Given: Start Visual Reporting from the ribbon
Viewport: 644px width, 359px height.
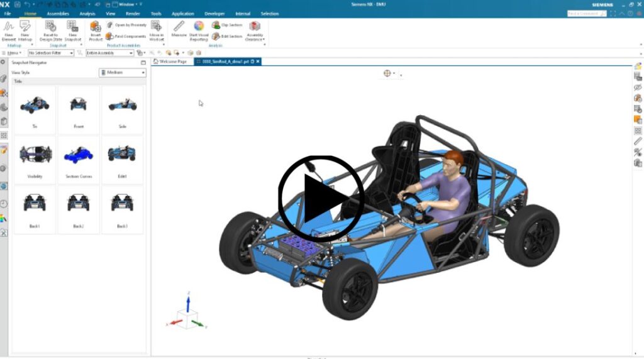Looking at the screenshot, I should 198,26.
